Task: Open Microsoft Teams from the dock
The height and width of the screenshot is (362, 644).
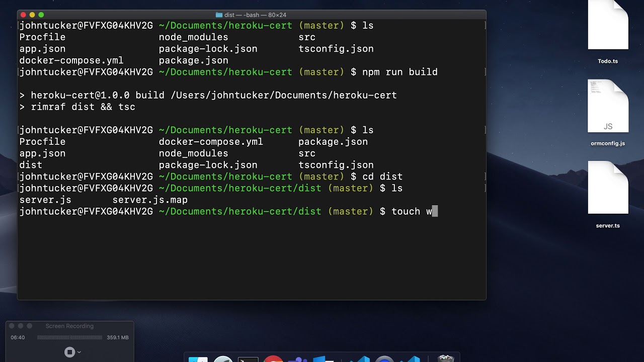Action: click(298, 359)
